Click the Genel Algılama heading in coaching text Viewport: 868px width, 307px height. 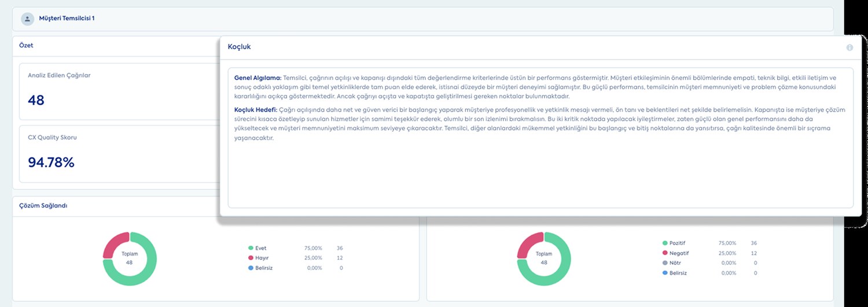point(258,77)
